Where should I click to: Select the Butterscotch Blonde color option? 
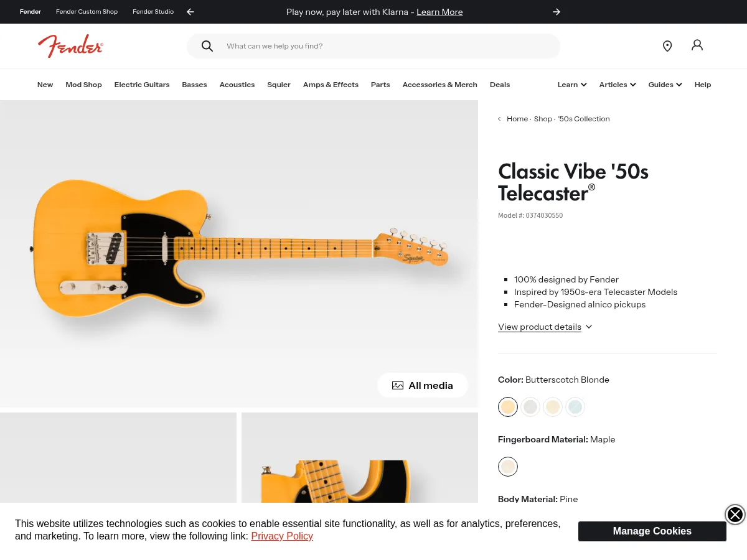click(x=508, y=407)
